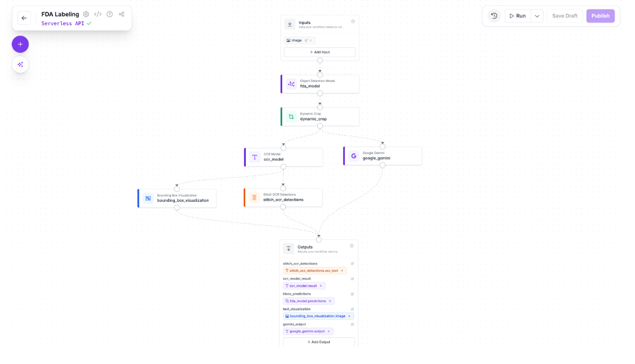
Task: Click Add Output button
Action: pos(318,342)
